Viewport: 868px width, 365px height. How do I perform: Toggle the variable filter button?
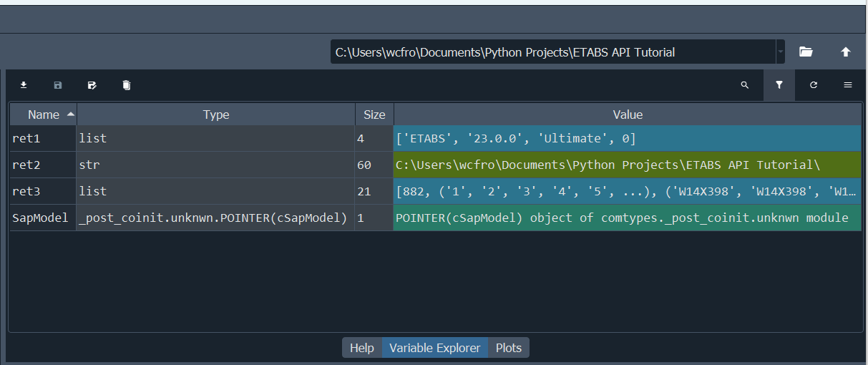779,85
